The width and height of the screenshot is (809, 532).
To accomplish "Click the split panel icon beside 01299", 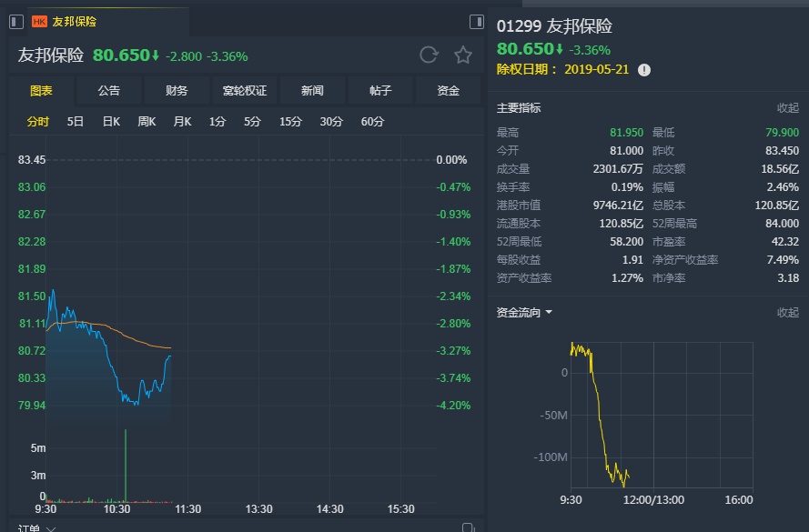I will pyautogui.click(x=476, y=21).
